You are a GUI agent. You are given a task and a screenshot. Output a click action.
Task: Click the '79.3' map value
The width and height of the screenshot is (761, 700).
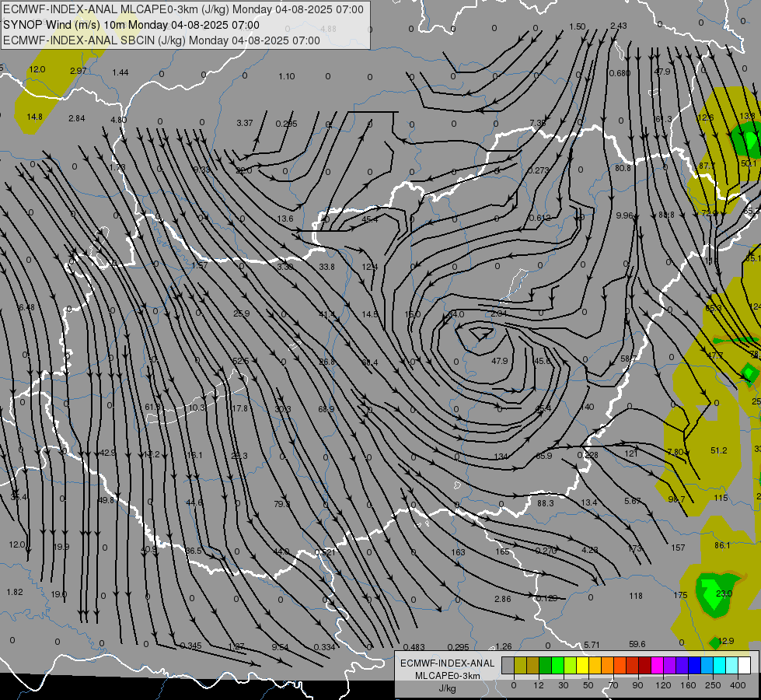tap(282, 504)
